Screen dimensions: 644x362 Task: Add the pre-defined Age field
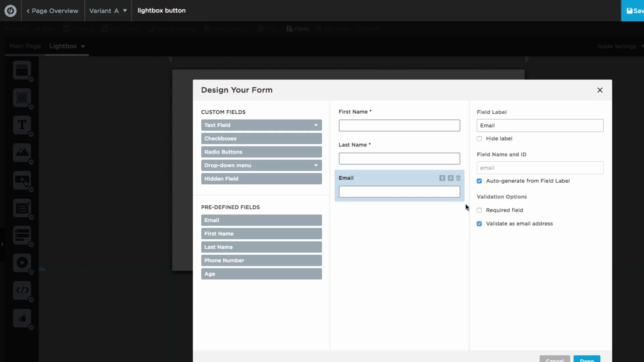(x=261, y=274)
